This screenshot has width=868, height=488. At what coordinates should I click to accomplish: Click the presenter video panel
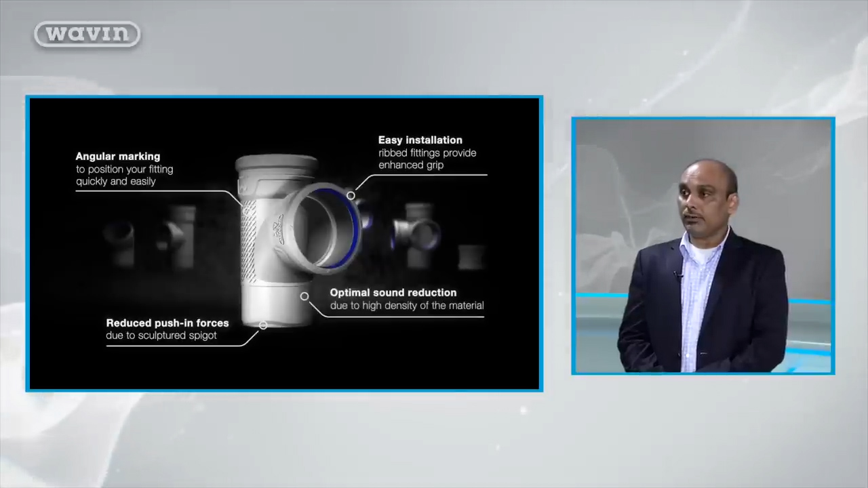[x=703, y=245]
